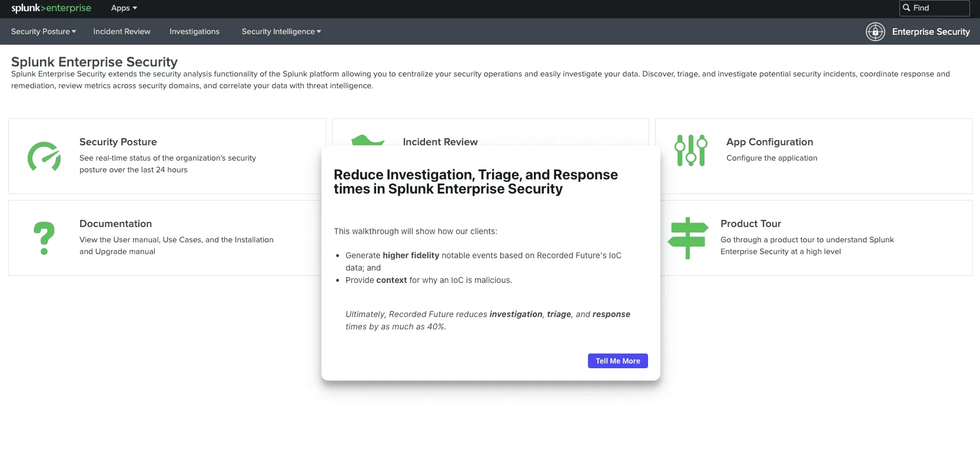Expand the Security Intelligence nav menu
The width and height of the screenshot is (980, 450).
point(281,32)
